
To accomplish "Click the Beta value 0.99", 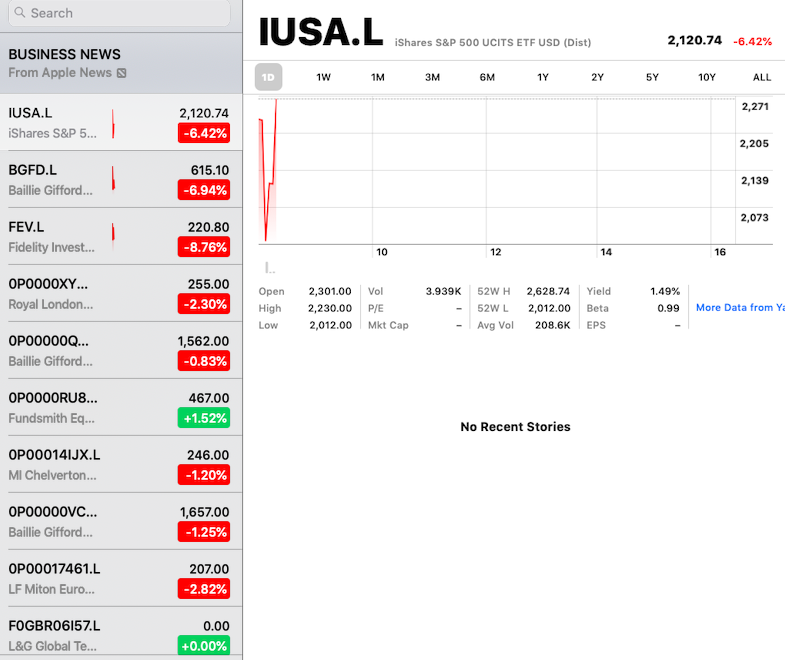I will (x=668, y=308).
